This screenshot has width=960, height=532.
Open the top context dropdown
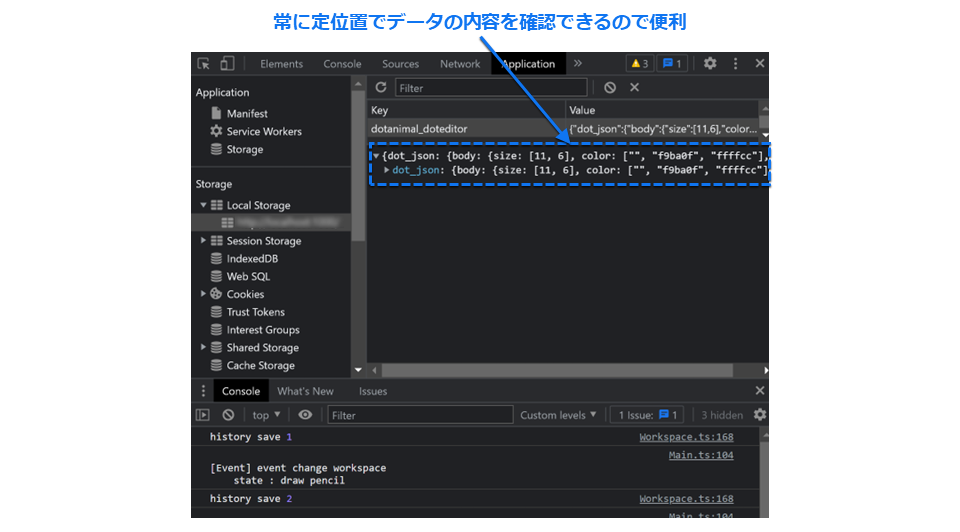[x=266, y=415]
